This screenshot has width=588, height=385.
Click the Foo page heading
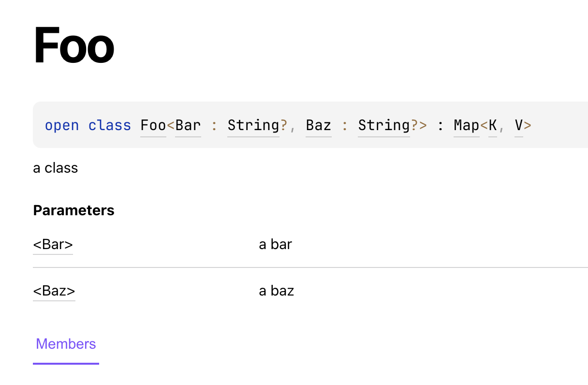[74, 46]
